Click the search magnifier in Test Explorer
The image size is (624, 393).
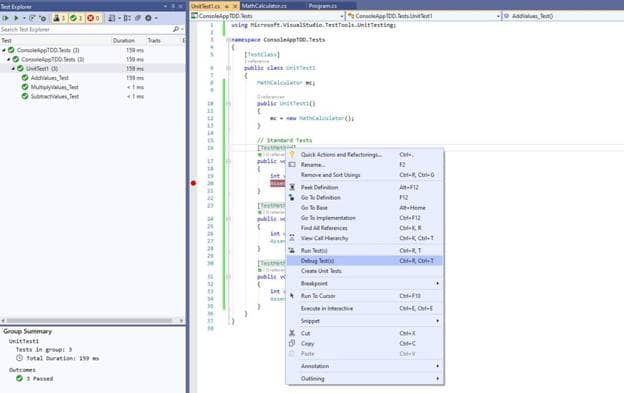(176, 29)
